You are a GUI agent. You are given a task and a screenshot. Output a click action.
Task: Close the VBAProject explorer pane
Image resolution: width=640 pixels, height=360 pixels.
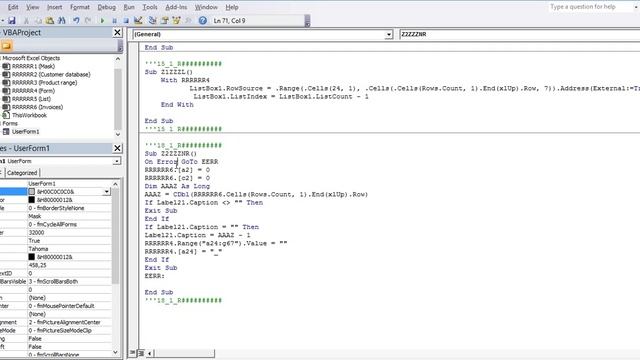pyautogui.click(x=117, y=32)
